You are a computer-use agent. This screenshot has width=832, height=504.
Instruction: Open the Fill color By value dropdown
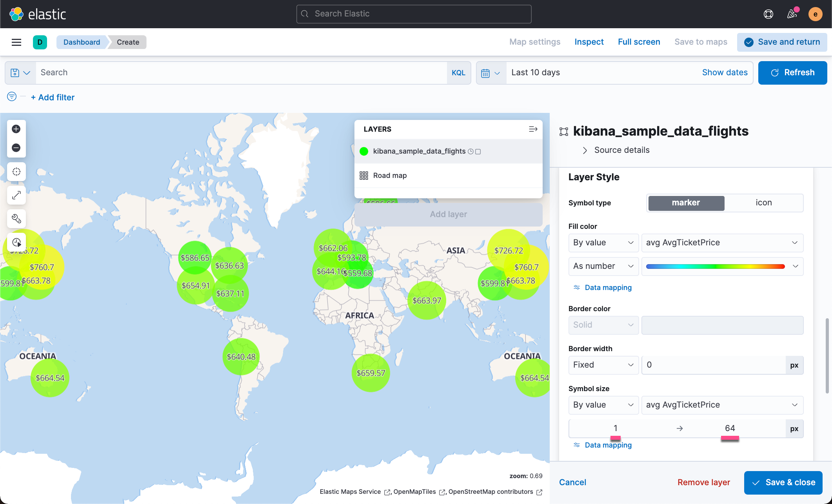(603, 243)
